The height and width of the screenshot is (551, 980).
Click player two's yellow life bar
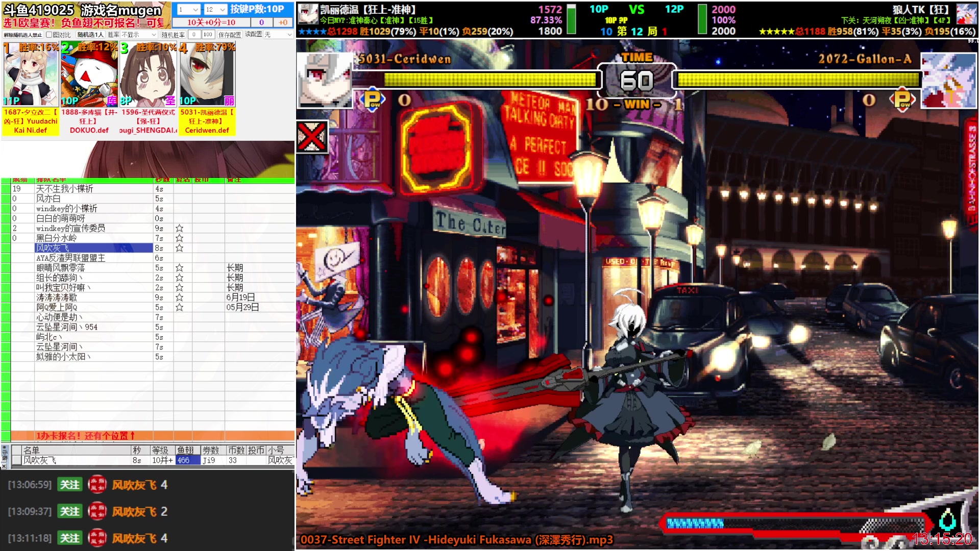point(798,80)
